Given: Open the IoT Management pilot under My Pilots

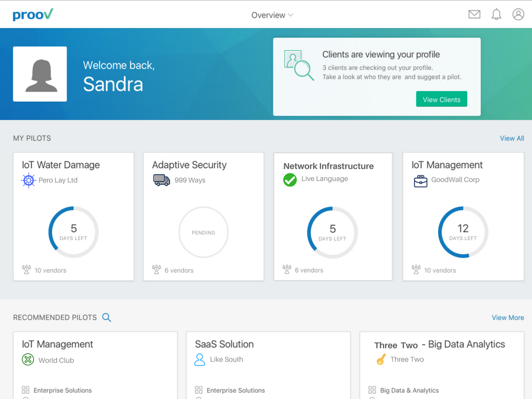Looking at the screenshot, I should click(x=447, y=165).
